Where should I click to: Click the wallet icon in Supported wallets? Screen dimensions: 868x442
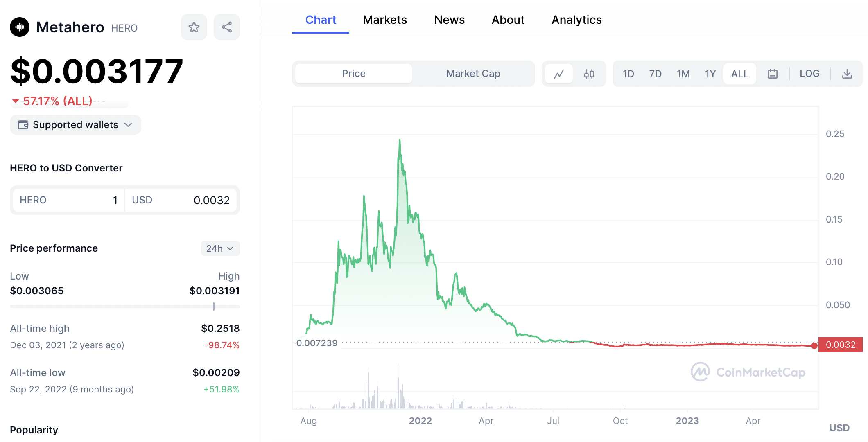23,125
